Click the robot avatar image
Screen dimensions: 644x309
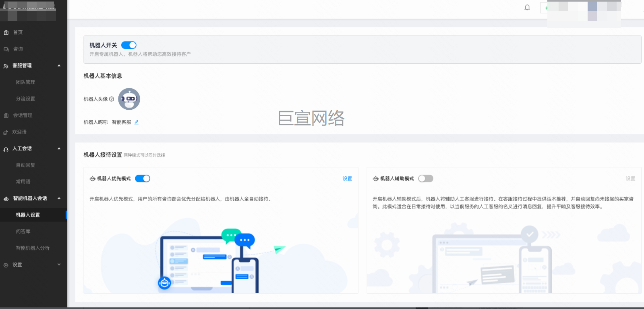pyautogui.click(x=129, y=99)
